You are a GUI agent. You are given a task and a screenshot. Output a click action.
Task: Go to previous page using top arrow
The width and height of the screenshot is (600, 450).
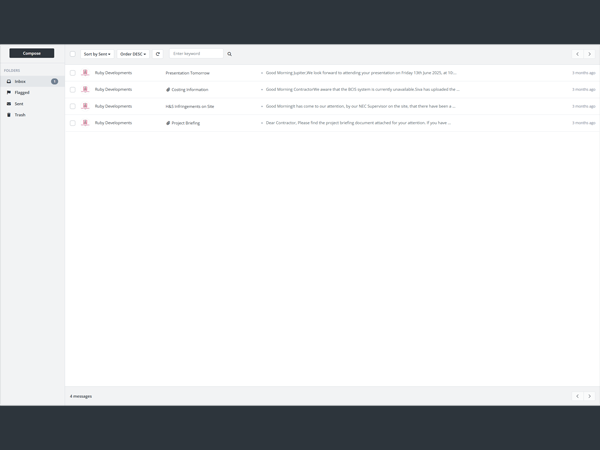pyautogui.click(x=577, y=54)
